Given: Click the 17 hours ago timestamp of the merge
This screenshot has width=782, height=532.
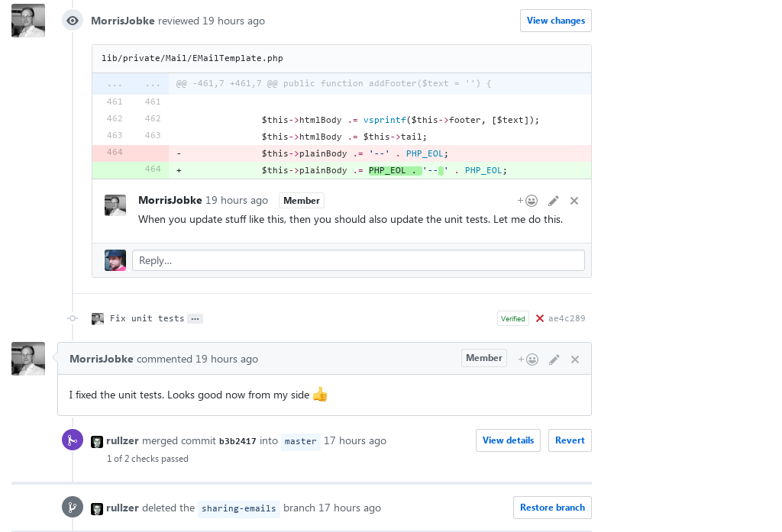Looking at the screenshot, I should point(355,440).
